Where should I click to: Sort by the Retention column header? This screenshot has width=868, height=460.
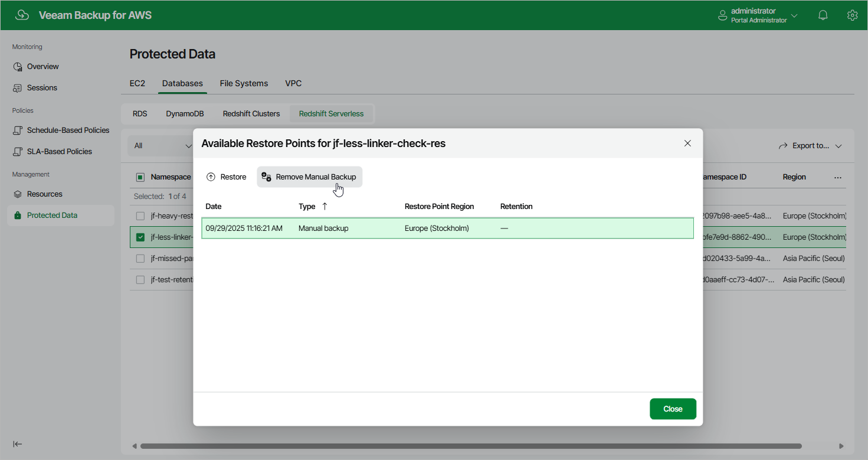516,207
